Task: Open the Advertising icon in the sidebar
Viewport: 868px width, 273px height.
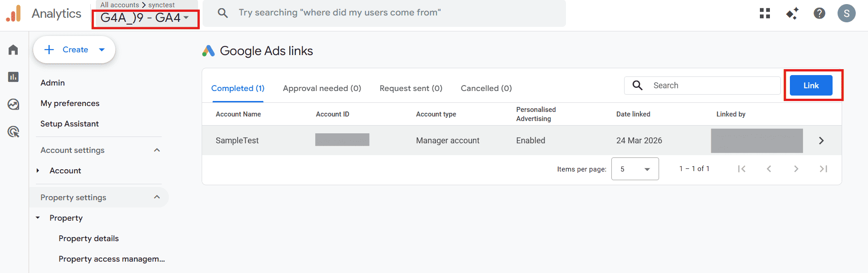Action: (x=13, y=131)
